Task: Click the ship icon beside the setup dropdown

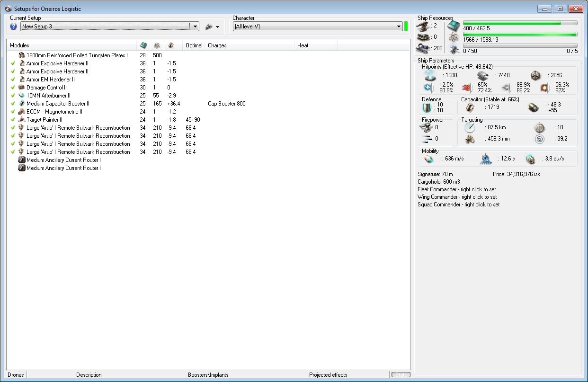Action: coord(209,27)
